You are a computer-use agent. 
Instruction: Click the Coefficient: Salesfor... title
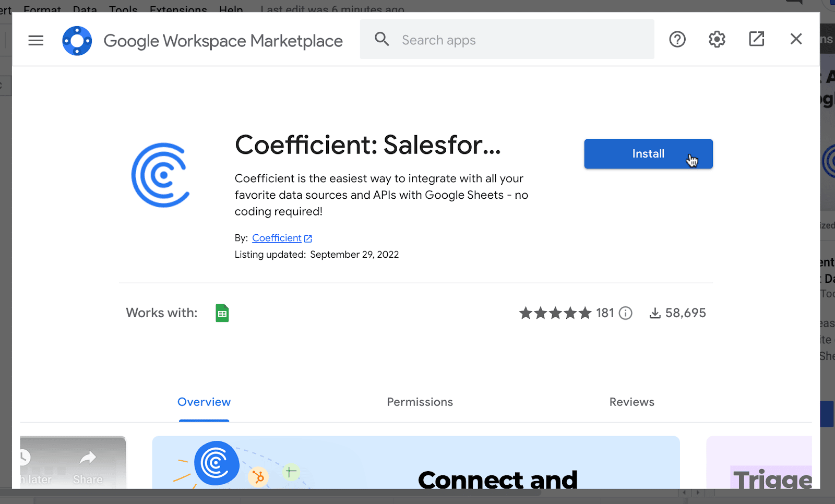click(368, 145)
